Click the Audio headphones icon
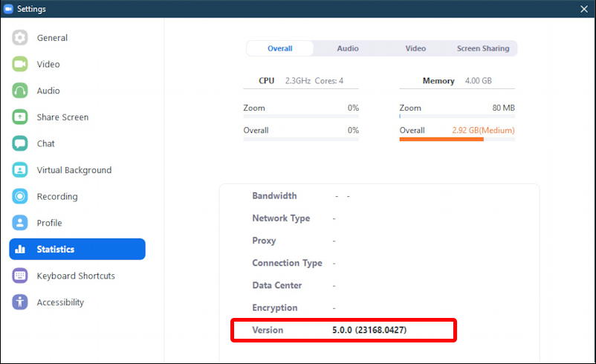 (20, 91)
